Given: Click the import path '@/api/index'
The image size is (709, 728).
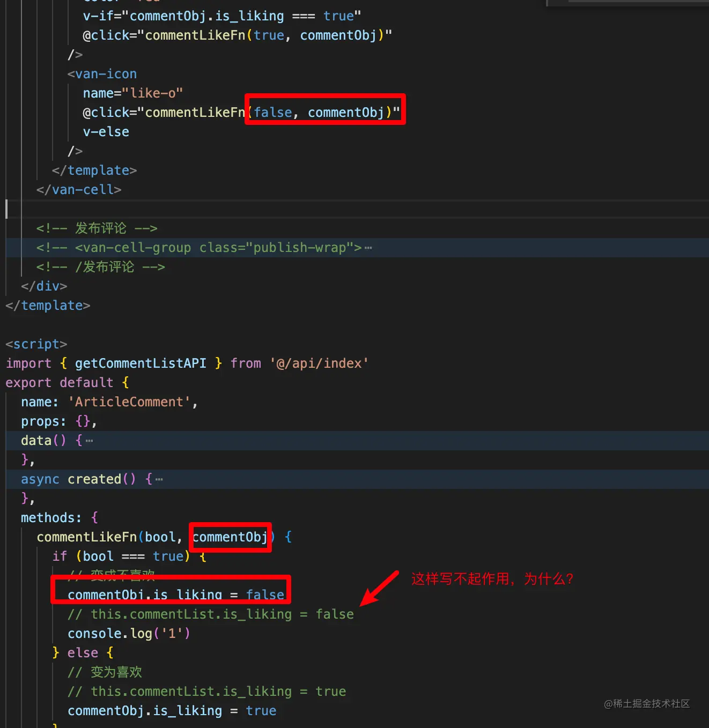Looking at the screenshot, I should [319, 363].
